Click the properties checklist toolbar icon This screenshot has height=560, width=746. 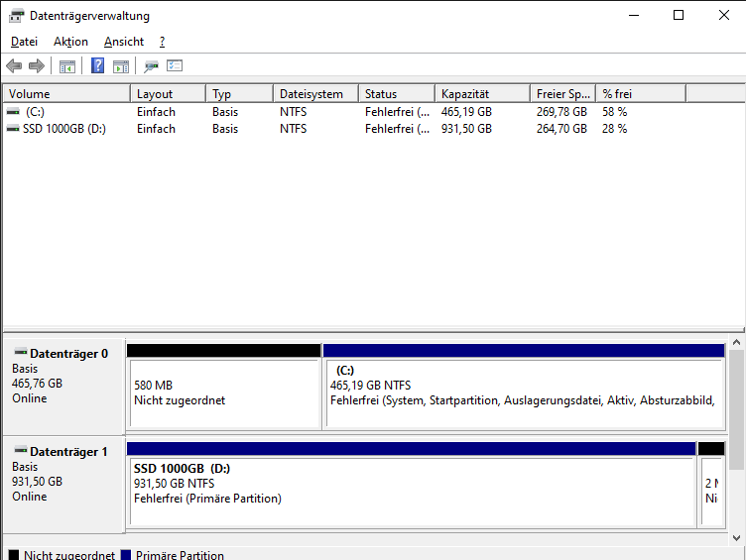pyautogui.click(x=175, y=65)
